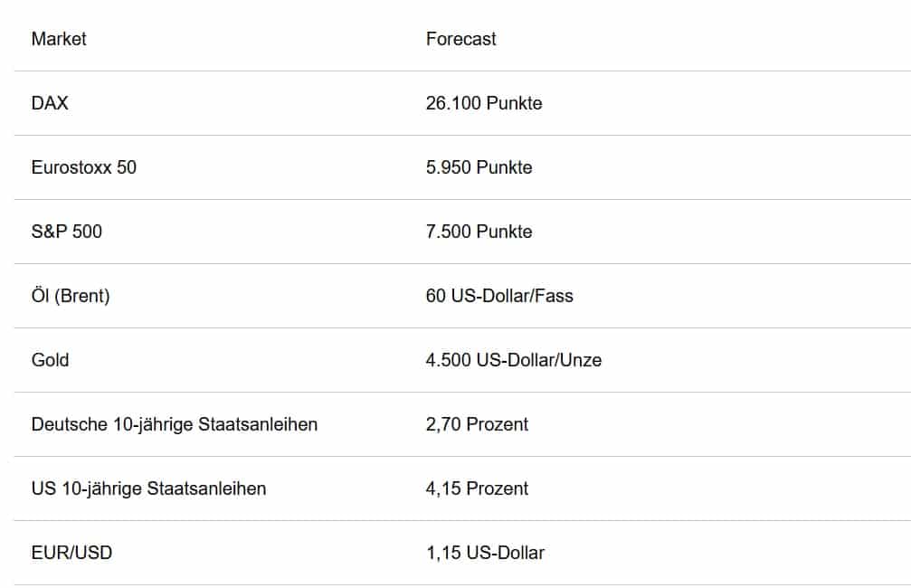Click the 1,15 US-Dollar forecast value
The width and height of the screenshot is (911, 588).
point(485,553)
